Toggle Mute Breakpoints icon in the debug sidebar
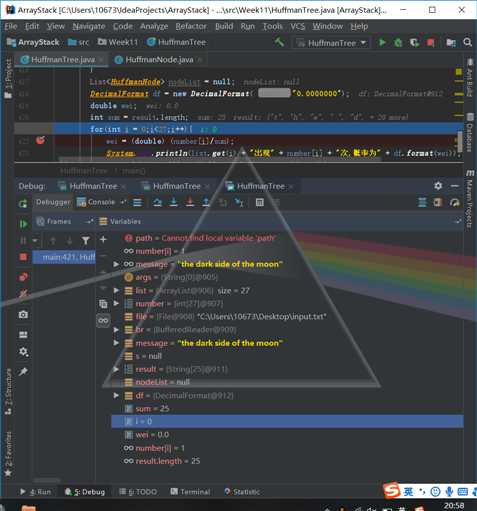The width and height of the screenshot is (477, 511). coord(23,293)
